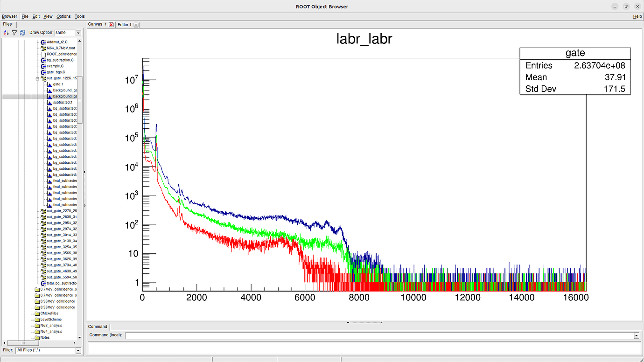Screen dimensions: 644x362
Task: Close the Editor 1 tab
Action: point(136,25)
